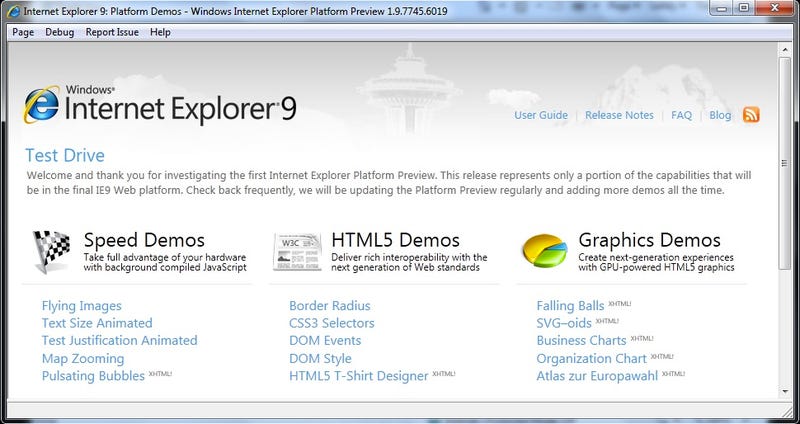800x424 pixels.
Task: Click the vertical scrollbar up arrow
Action: point(785,51)
